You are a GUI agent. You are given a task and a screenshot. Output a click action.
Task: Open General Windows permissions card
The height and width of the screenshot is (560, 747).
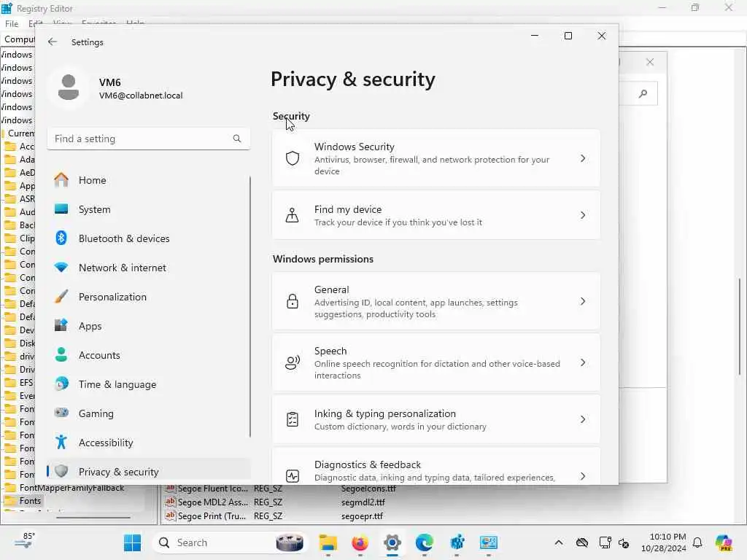436,301
